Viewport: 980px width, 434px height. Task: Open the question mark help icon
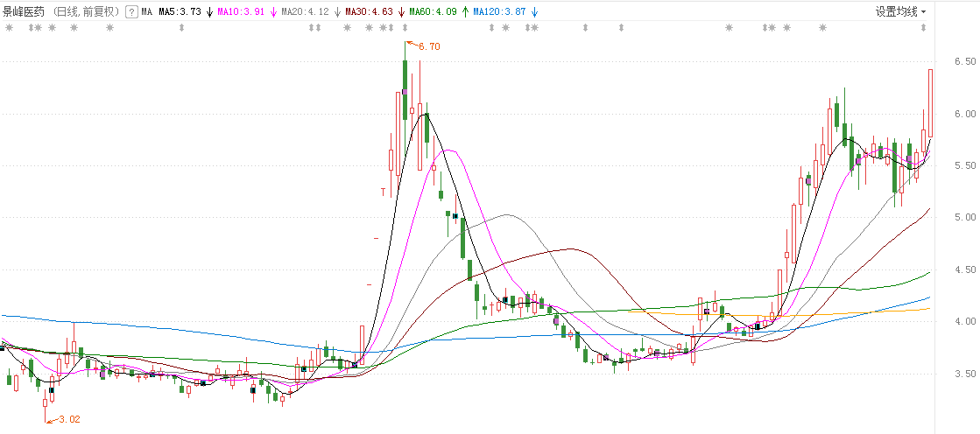131,11
